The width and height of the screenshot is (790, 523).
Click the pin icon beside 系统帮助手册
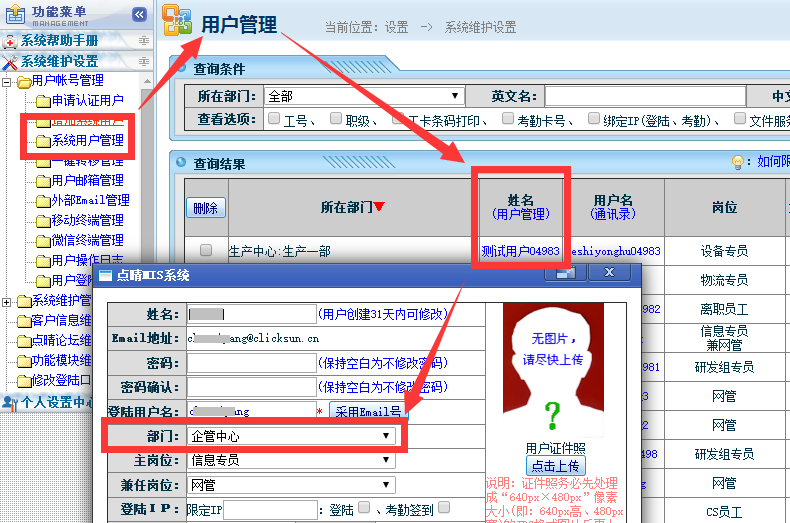(144, 41)
